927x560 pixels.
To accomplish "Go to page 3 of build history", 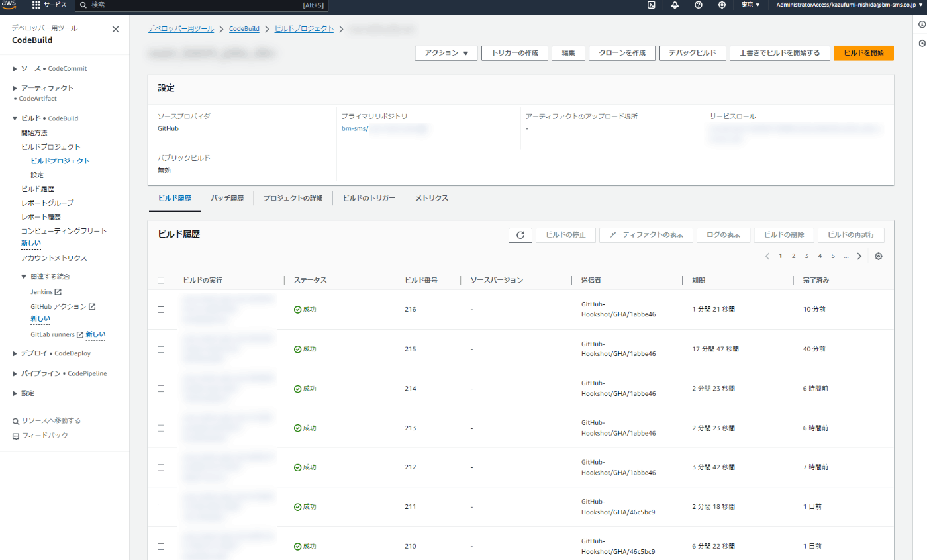I will tap(806, 256).
